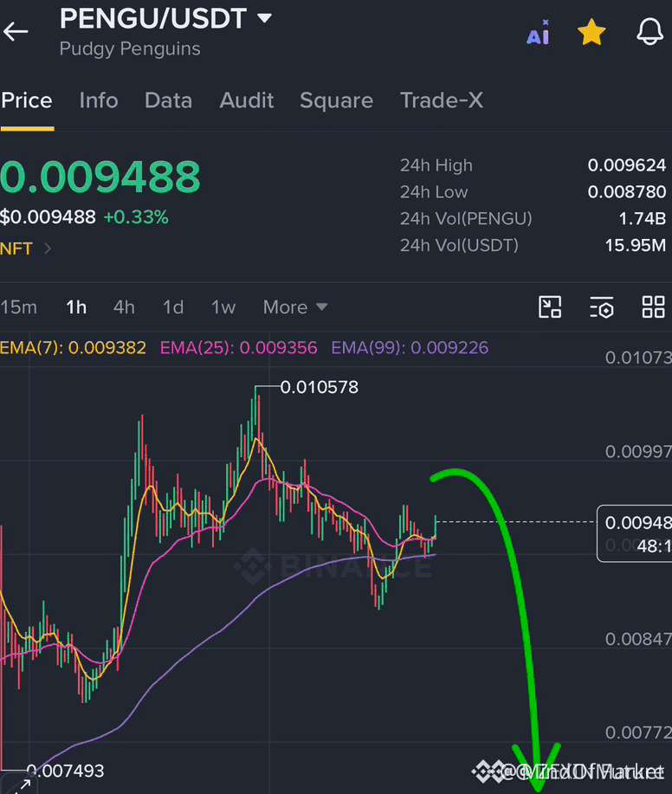Switch to the Data tab
This screenshot has height=794, width=672.
tap(169, 100)
